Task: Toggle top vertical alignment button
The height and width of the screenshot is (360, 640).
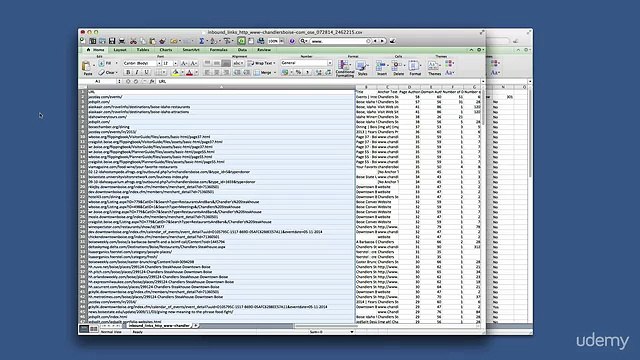Action: [x=207, y=63]
